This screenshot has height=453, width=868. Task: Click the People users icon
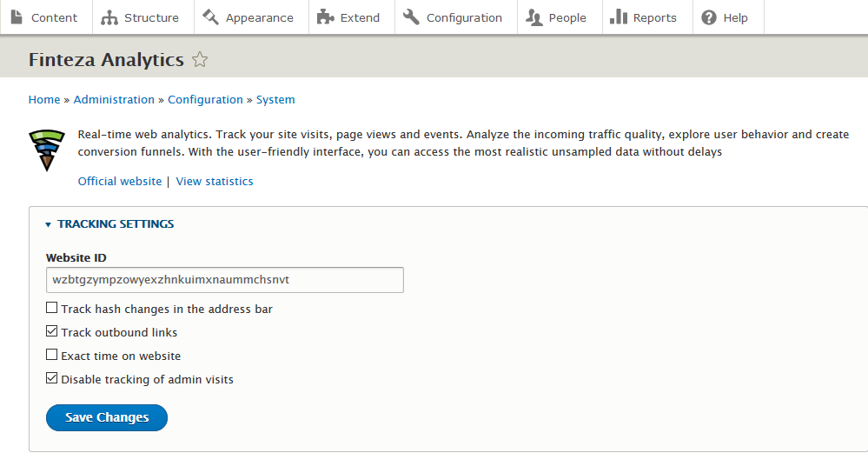click(534, 17)
